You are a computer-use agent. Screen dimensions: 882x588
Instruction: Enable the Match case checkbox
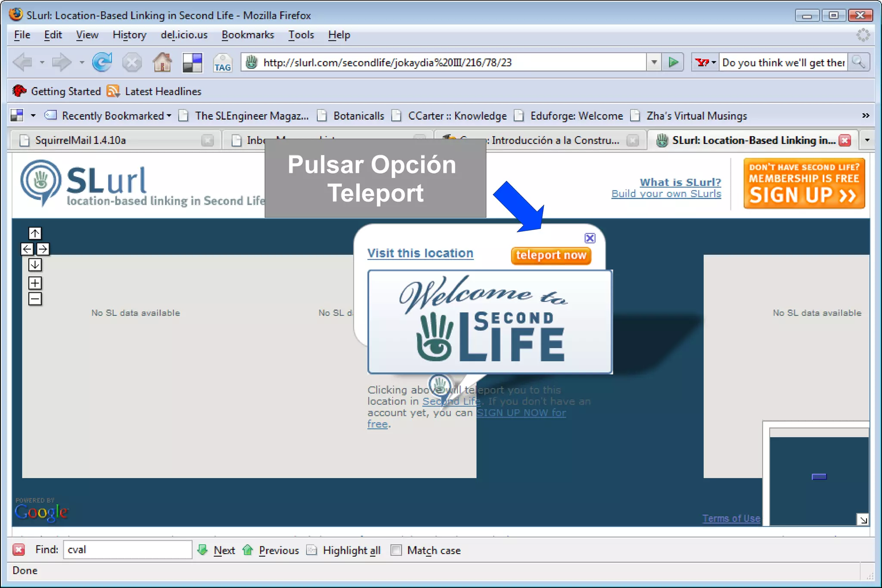pos(396,550)
